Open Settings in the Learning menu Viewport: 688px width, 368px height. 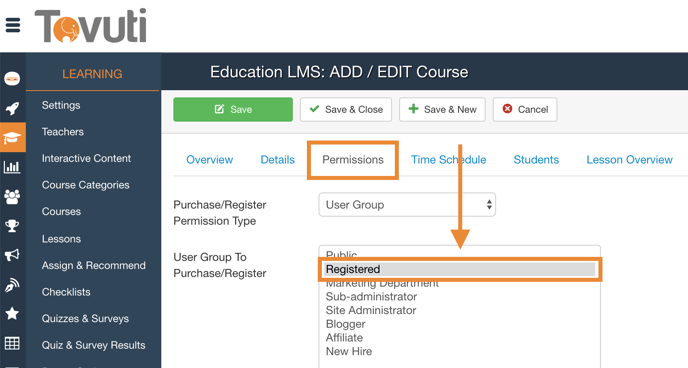tap(61, 105)
